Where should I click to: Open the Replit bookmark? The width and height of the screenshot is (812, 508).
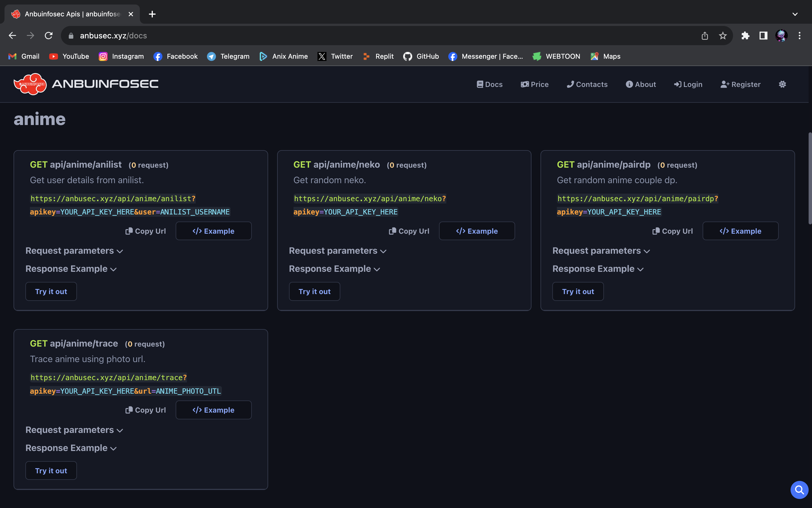click(x=378, y=56)
